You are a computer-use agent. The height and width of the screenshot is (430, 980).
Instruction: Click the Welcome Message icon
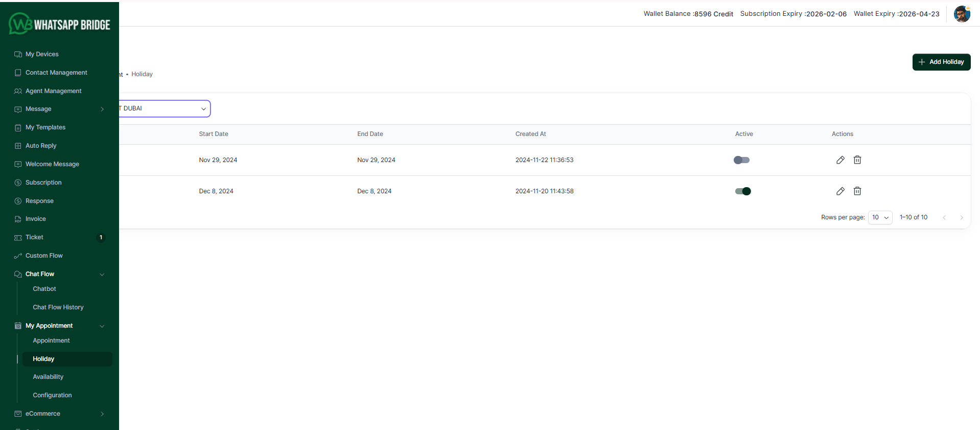pos(18,164)
